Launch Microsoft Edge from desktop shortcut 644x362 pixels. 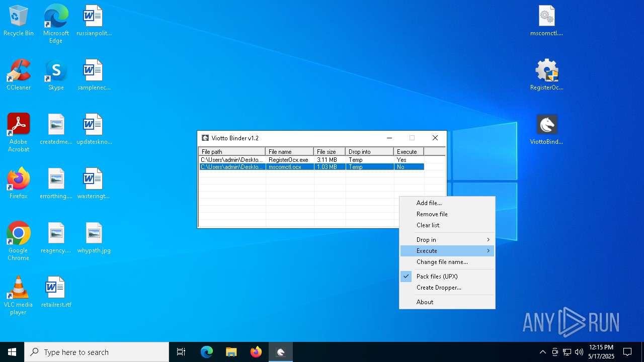point(56,24)
